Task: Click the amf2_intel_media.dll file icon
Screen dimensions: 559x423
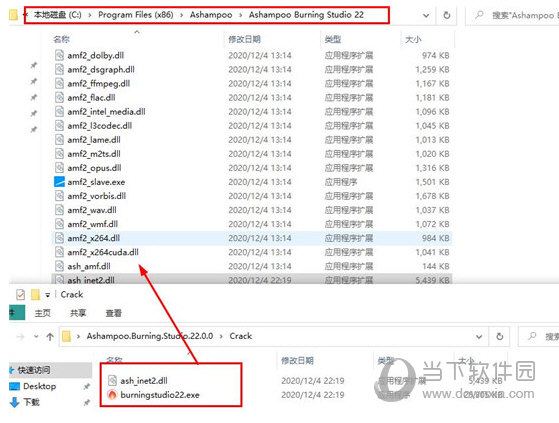Action: 59,112
